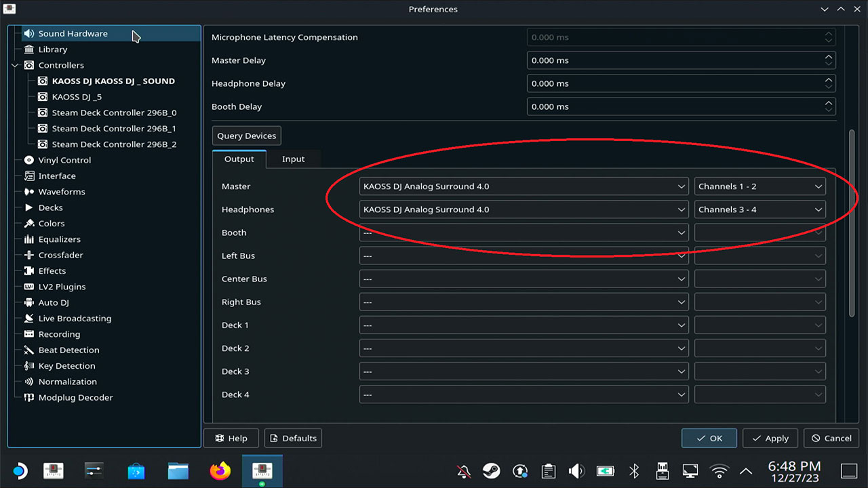Click the preferences panel vertical scrollbar
This screenshot has width=868, height=488.
point(852,224)
